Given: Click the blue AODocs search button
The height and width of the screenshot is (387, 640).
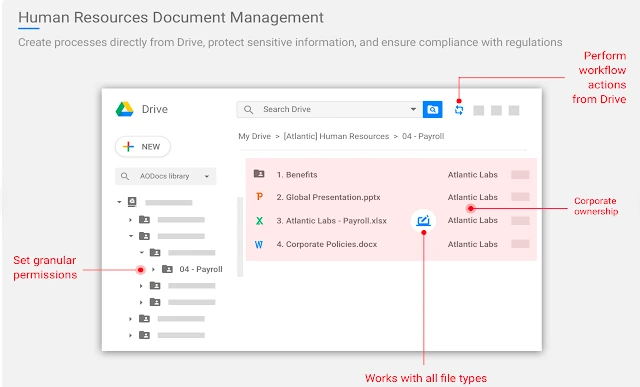Looking at the screenshot, I should 433,109.
